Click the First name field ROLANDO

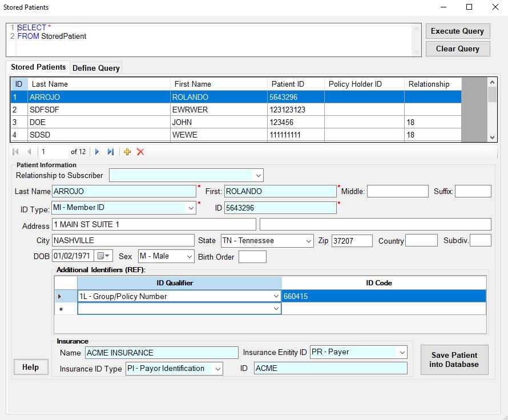click(x=280, y=191)
